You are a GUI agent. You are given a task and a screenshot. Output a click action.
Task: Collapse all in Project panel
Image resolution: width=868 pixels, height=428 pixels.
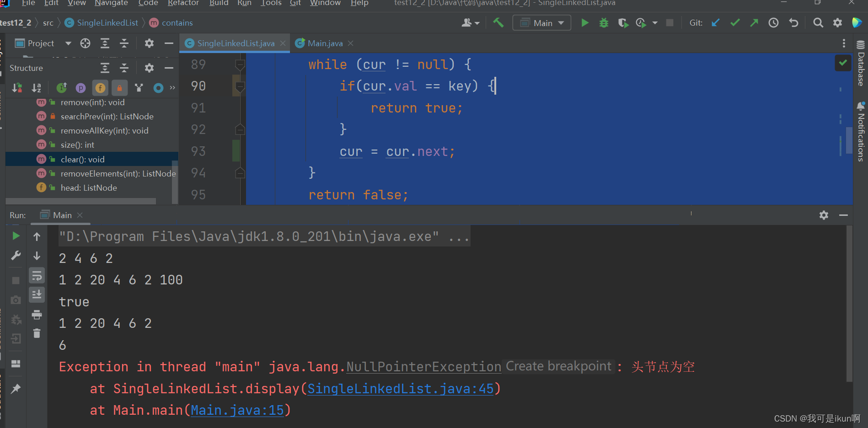(124, 43)
